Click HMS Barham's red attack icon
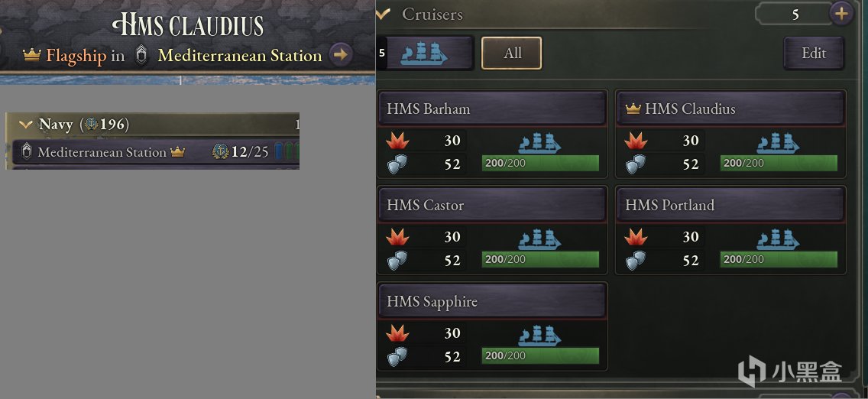The width and height of the screenshot is (868, 399). [397, 141]
